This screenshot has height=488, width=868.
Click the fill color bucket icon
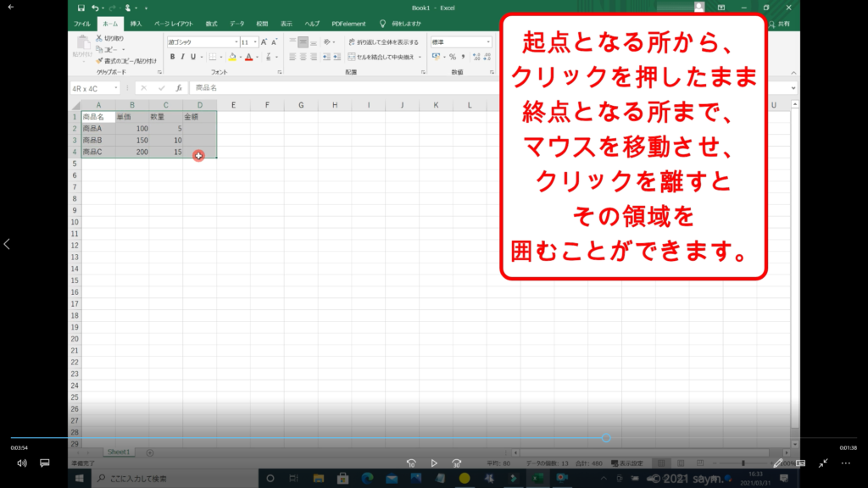[231, 57]
